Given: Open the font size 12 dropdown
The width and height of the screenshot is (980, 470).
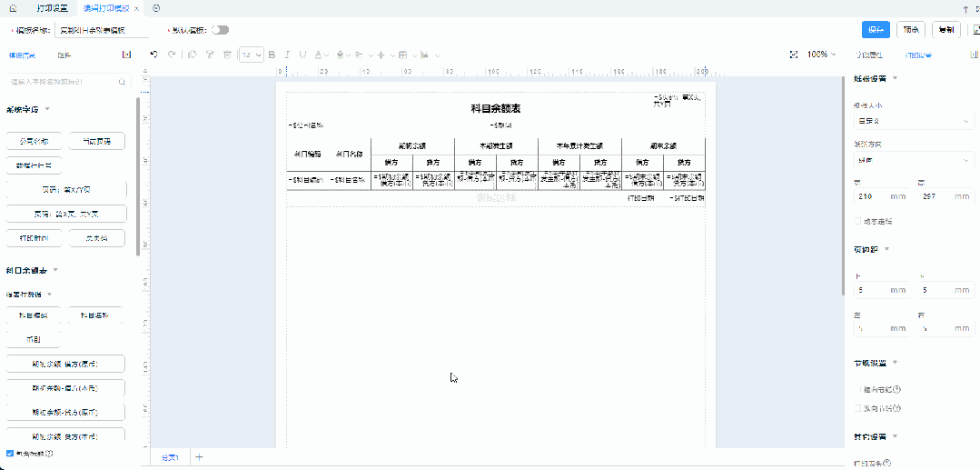Looking at the screenshot, I should [x=252, y=55].
